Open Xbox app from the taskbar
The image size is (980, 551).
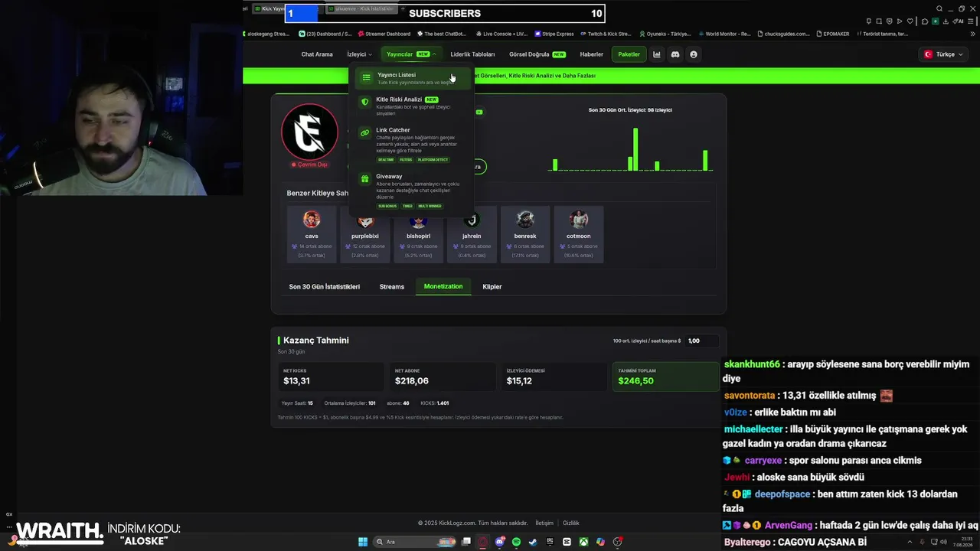583,542
